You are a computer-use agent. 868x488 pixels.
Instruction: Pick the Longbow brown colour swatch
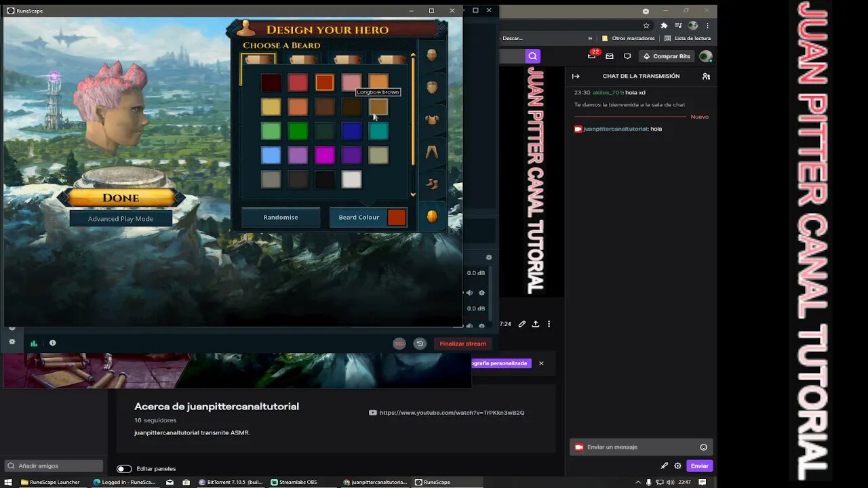(x=378, y=106)
